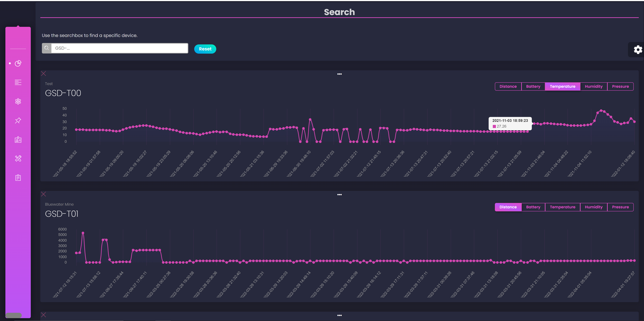Open the pie chart dashboard sidebar icon
This screenshot has height=321, width=644.
[x=18, y=63]
